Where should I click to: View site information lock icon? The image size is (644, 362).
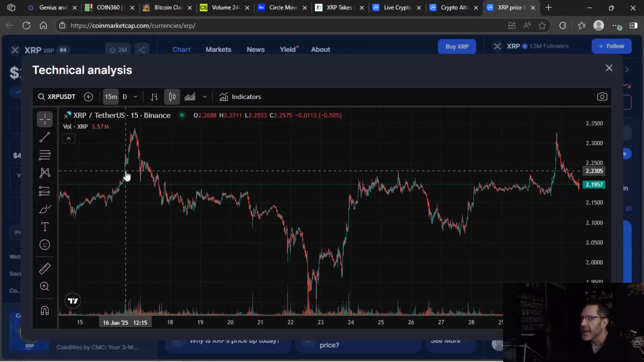tap(62, 25)
